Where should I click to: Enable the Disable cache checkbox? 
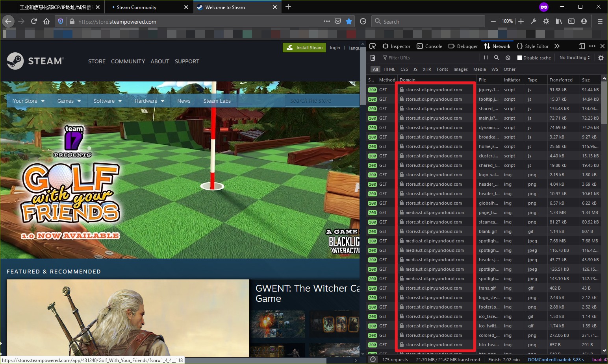tap(519, 58)
